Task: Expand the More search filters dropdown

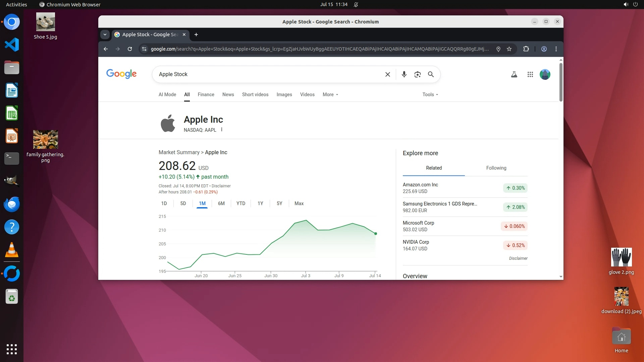Action: (330, 95)
